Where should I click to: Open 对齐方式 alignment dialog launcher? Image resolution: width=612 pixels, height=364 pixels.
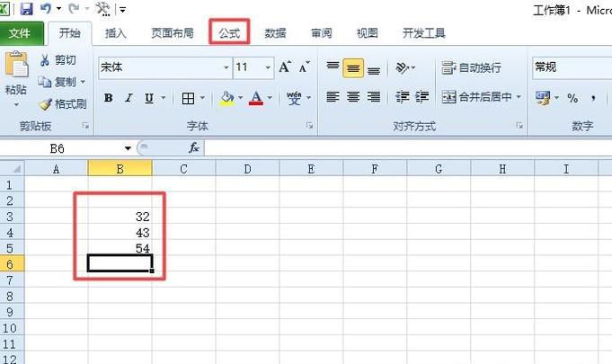519,126
